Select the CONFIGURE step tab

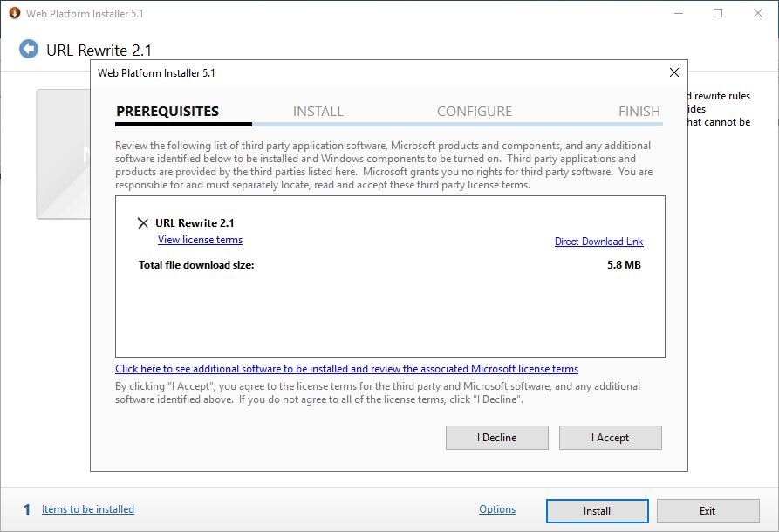(475, 112)
